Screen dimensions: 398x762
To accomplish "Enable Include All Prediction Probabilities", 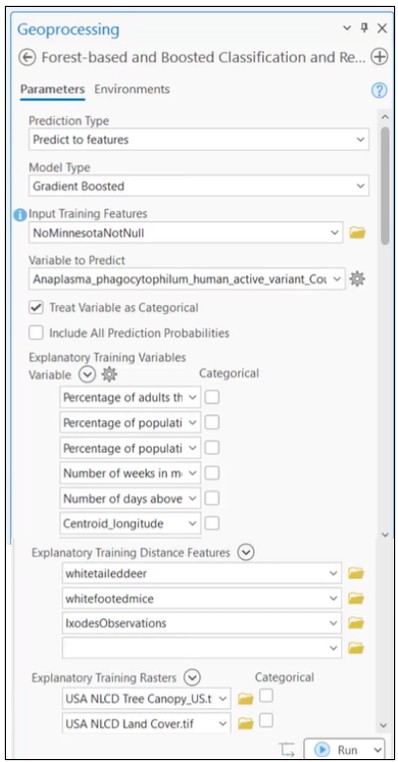I will [x=36, y=333].
